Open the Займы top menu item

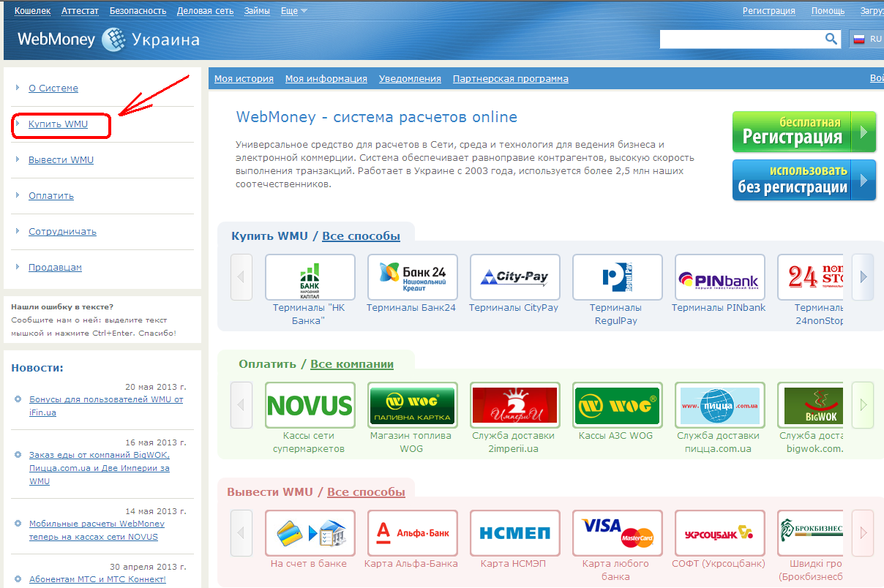[x=255, y=11]
